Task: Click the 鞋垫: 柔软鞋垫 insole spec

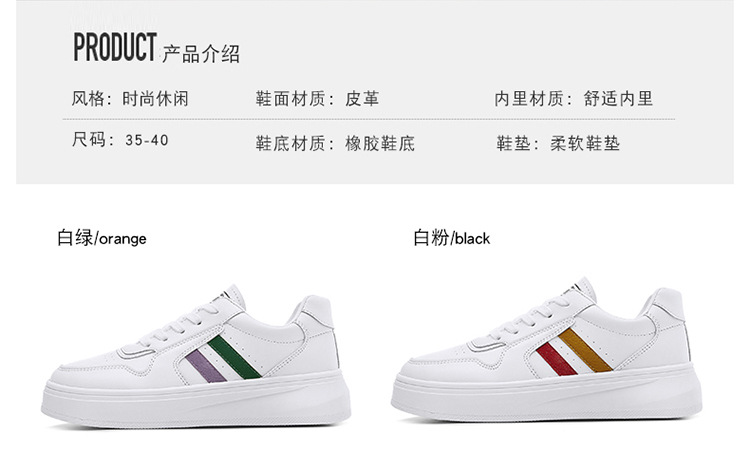Action: tap(558, 143)
